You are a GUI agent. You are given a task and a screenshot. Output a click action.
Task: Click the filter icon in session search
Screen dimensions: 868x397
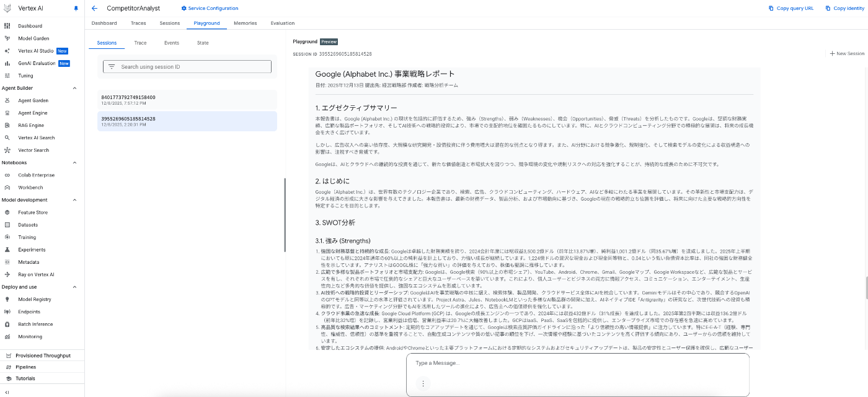tap(112, 67)
